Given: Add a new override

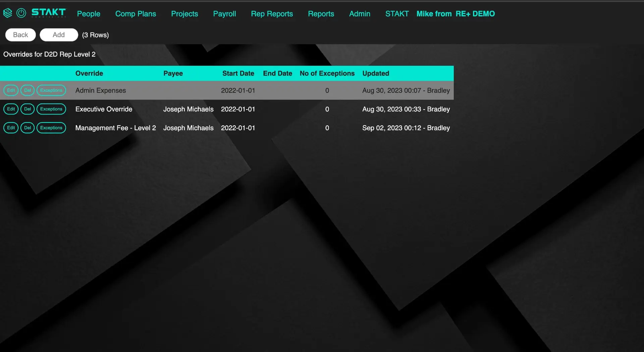Looking at the screenshot, I should pos(59,35).
